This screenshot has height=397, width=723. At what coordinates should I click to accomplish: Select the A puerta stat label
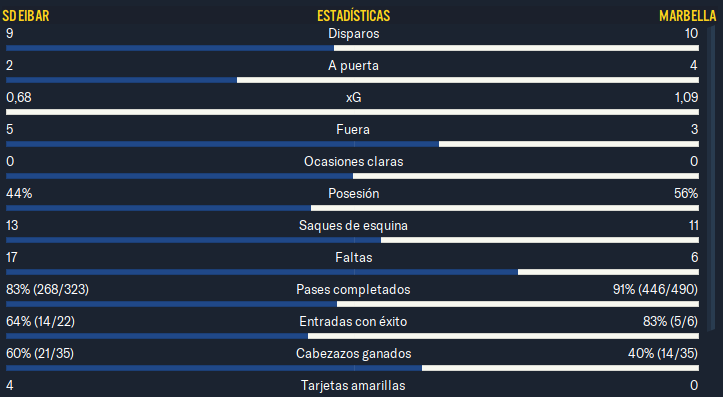click(353, 65)
